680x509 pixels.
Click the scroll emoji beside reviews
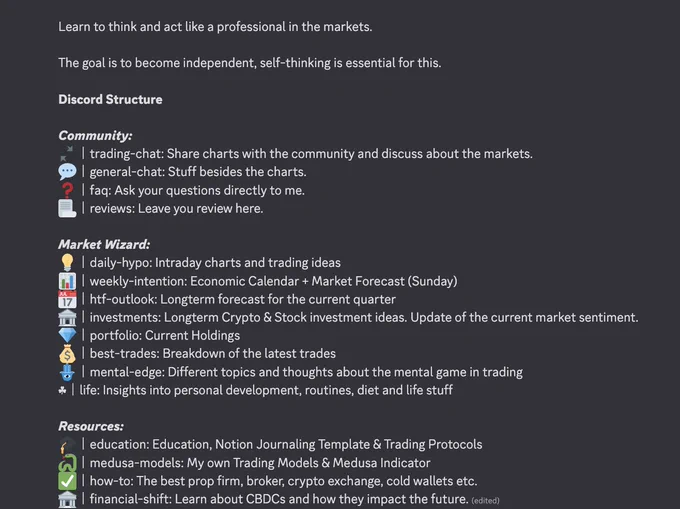[67, 209]
